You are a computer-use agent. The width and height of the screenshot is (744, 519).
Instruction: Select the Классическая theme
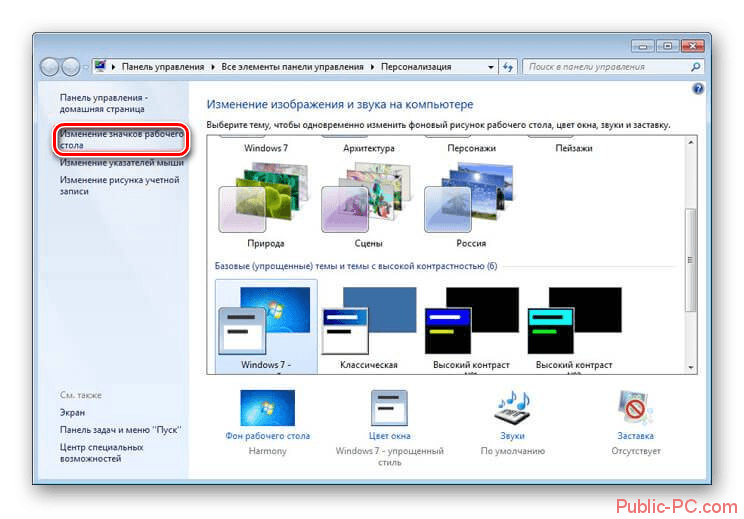tap(369, 326)
